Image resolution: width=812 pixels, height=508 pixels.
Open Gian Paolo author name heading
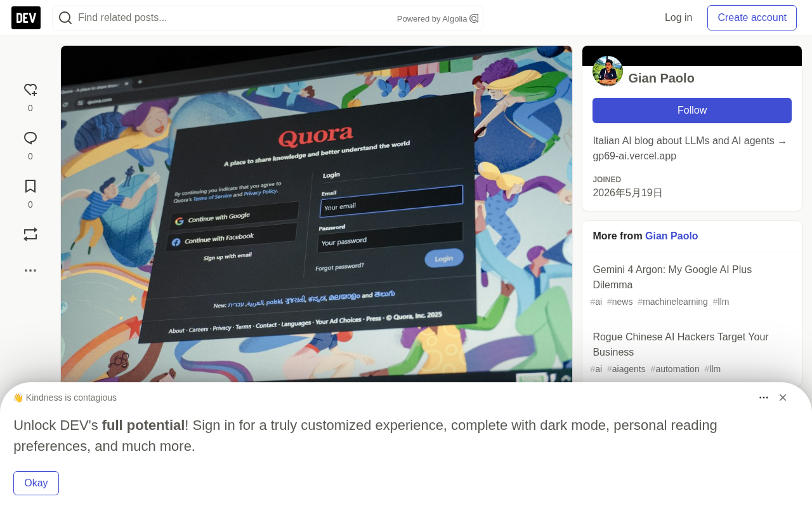tap(661, 78)
